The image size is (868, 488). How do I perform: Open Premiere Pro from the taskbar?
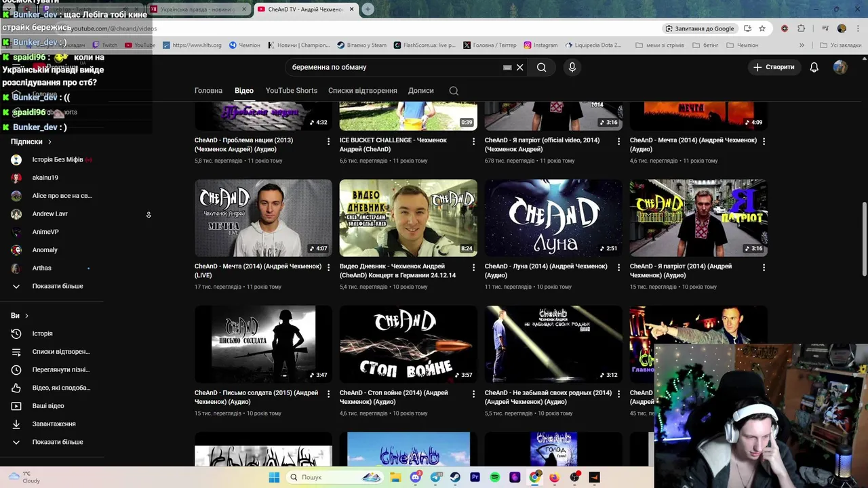click(x=475, y=477)
